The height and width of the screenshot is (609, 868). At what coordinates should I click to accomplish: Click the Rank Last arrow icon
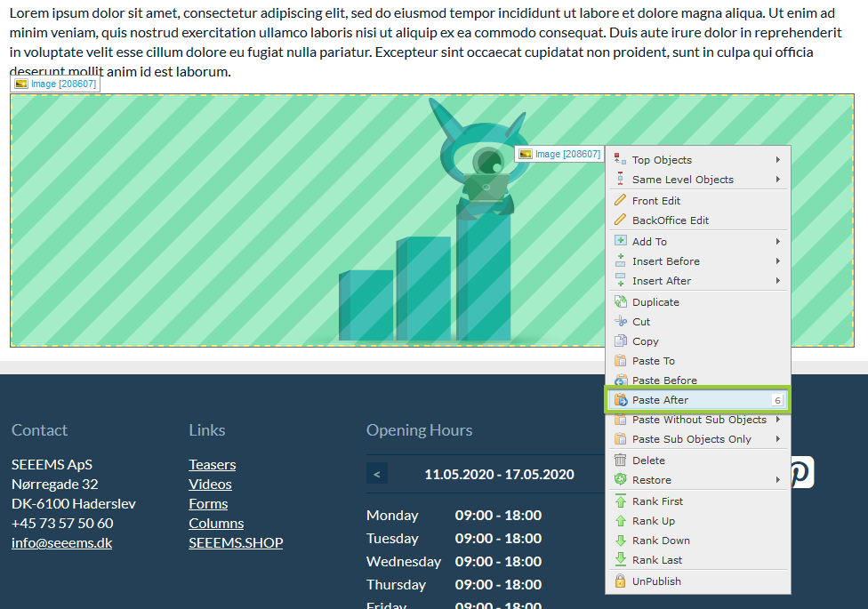tap(620, 560)
